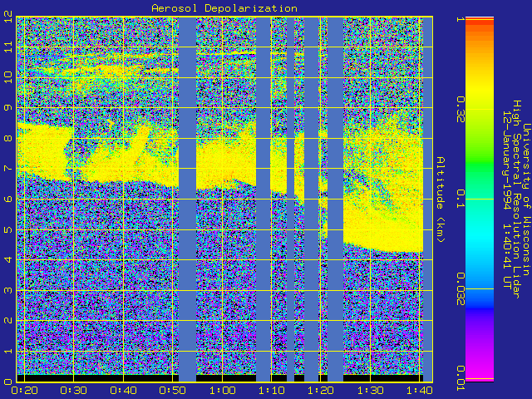Click the altitude label 10
The image size is (532, 399).
(8, 77)
